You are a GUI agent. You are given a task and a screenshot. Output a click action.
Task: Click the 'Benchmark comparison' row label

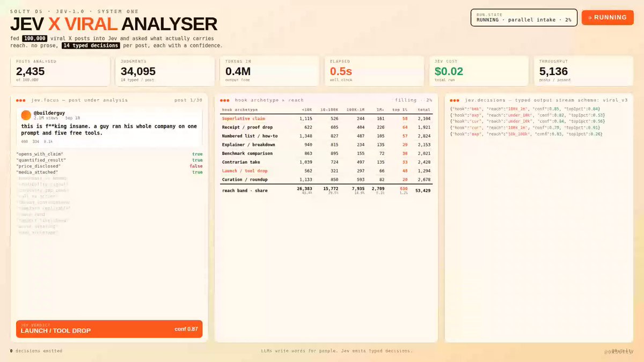pyautogui.click(x=247, y=153)
